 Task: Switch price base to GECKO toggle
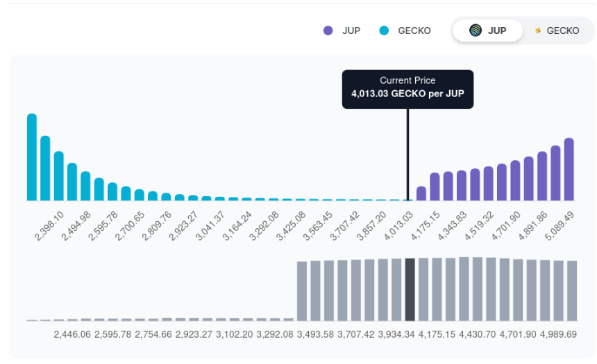coord(557,31)
